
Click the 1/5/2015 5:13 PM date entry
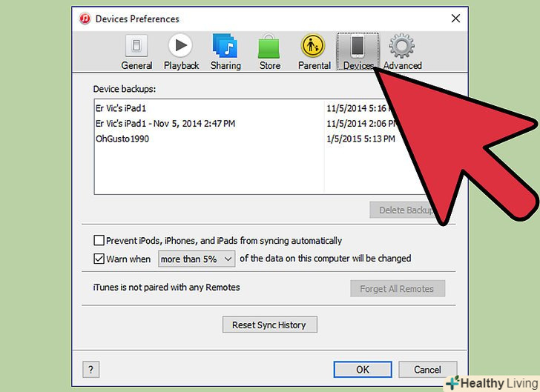[x=360, y=139]
